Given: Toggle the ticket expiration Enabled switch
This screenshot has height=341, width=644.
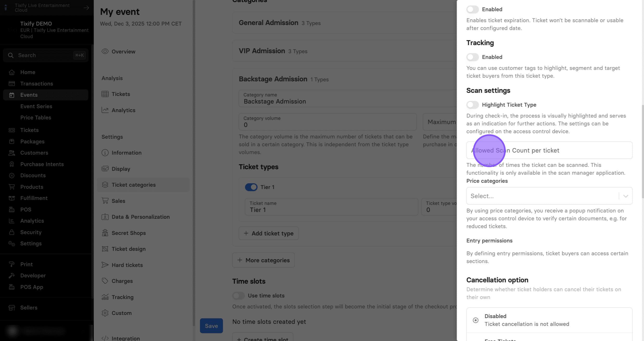Looking at the screenshot, I should [x=472, y=9].
